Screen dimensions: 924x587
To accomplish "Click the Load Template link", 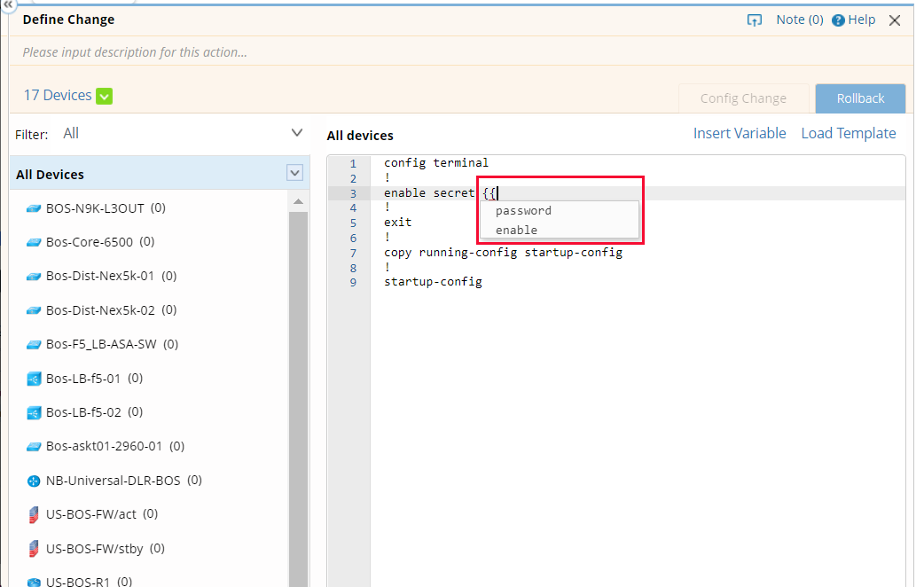I will (849, 133).
